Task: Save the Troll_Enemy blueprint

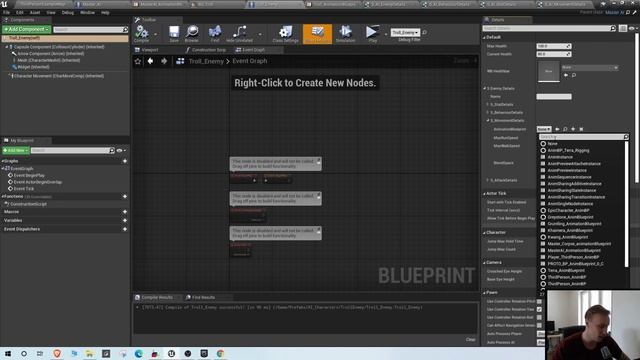Action: [174, 33]
